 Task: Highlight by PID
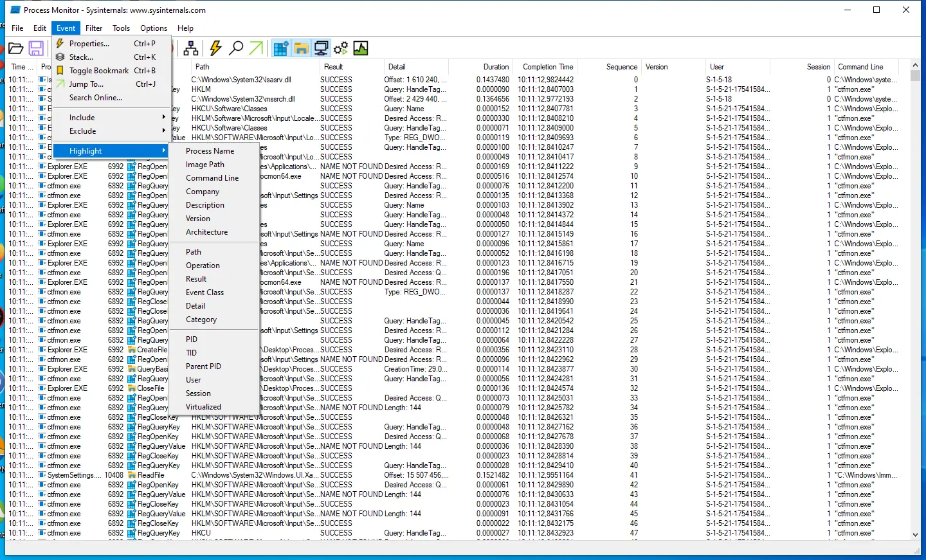[214, 339]
